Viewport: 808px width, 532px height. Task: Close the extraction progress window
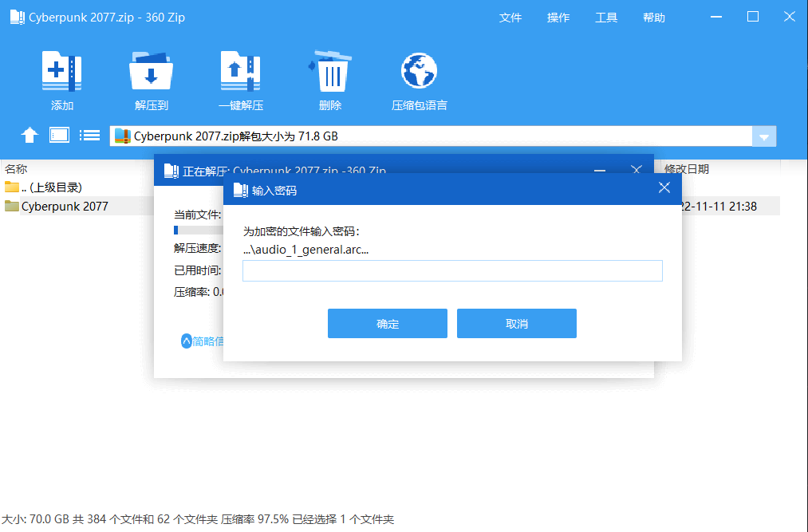pos(637,169)
